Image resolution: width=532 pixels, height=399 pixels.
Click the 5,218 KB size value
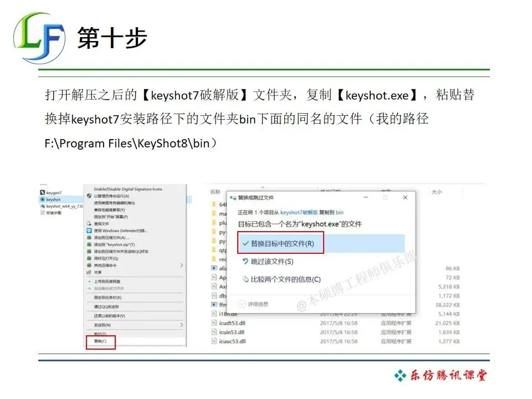tap(449, 287)
